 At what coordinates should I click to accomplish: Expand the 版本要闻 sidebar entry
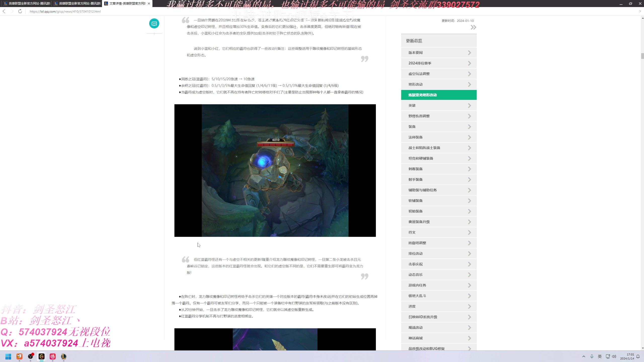439,53
